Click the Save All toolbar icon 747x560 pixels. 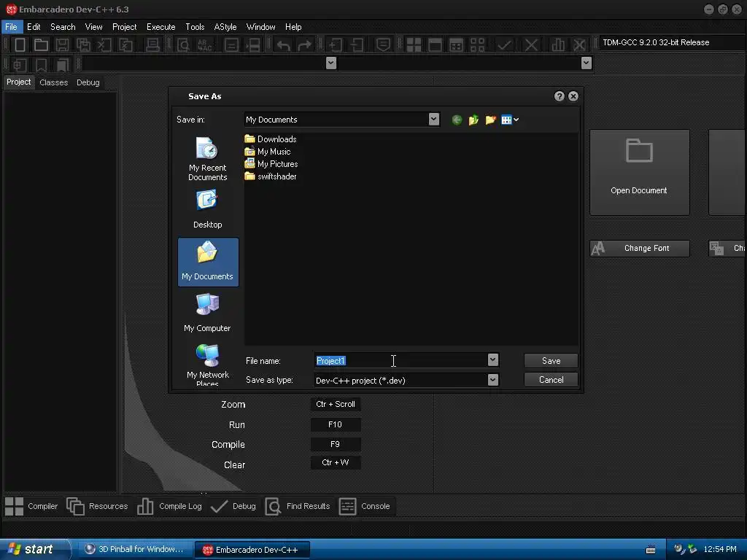coord(83,45)
